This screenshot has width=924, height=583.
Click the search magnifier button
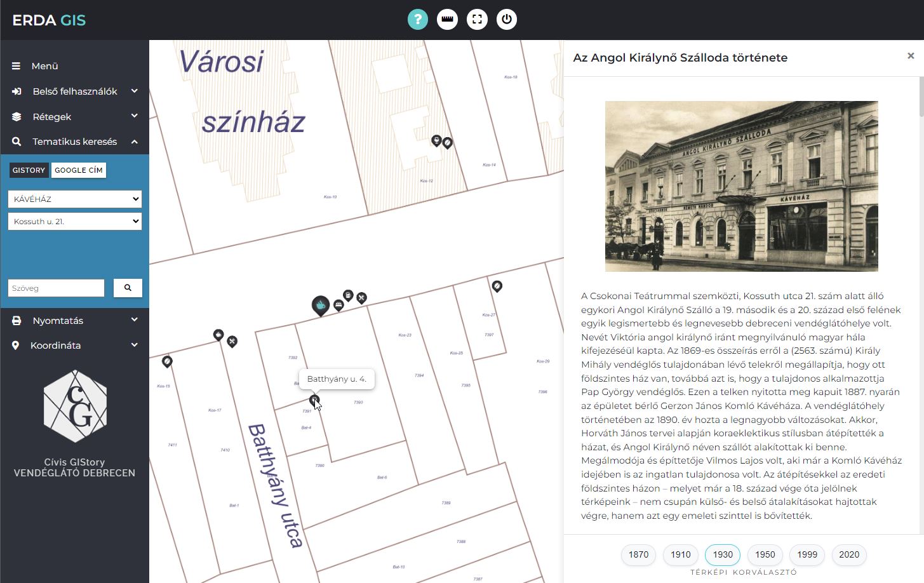coord(128,288)
